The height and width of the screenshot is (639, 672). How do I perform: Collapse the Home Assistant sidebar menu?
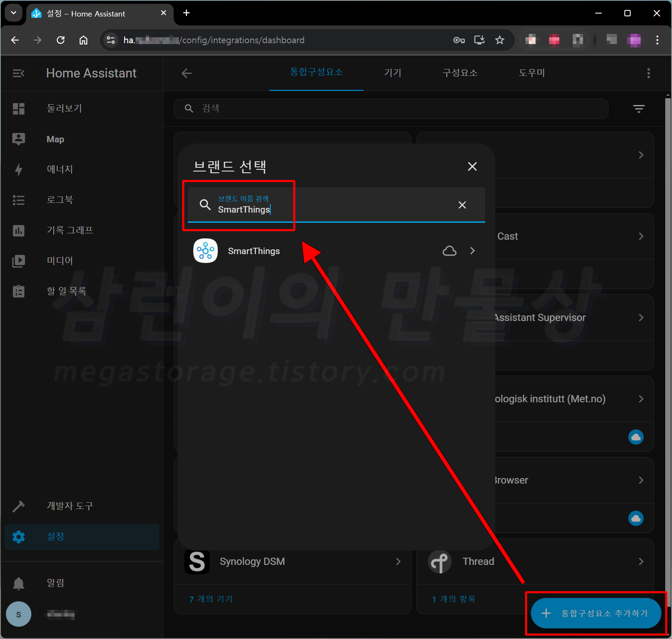click(x=19, y=73)
